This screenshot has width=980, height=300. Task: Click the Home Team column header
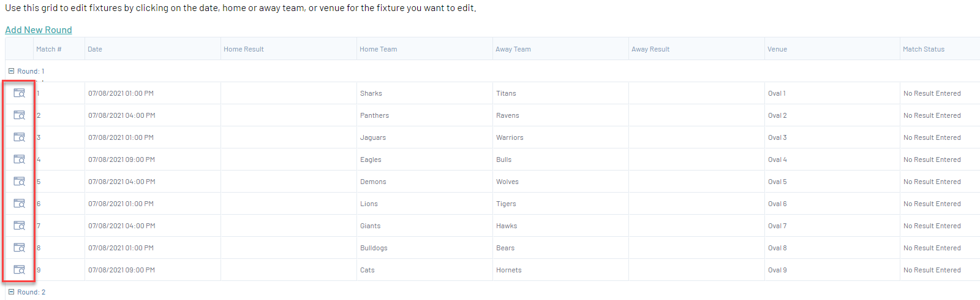click(x=378, y=49)
